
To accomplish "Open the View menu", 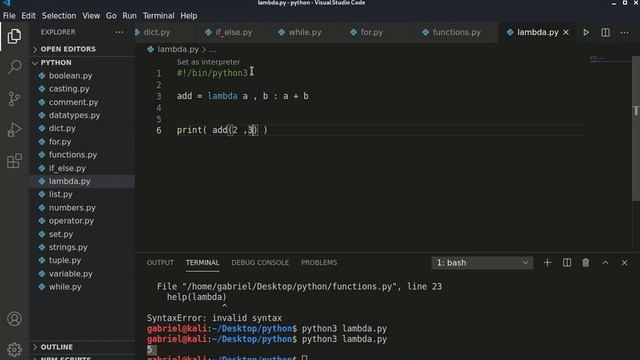I will click(91, 16).
